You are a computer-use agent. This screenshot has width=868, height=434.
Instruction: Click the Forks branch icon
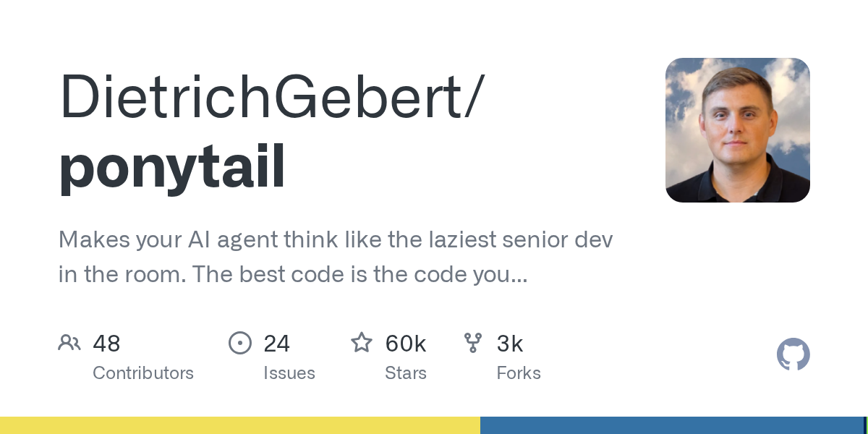(x=473, y=343)
